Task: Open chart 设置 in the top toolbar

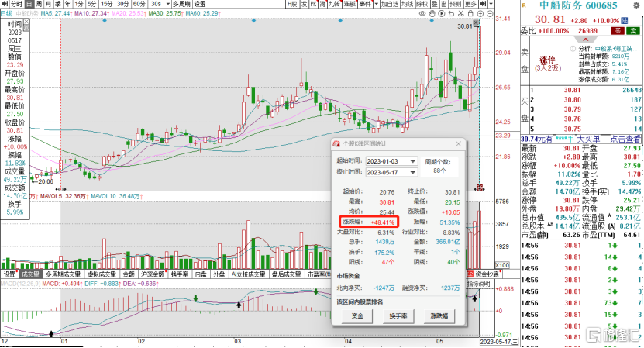Action: pyautogui.click(x=200, y=4)
